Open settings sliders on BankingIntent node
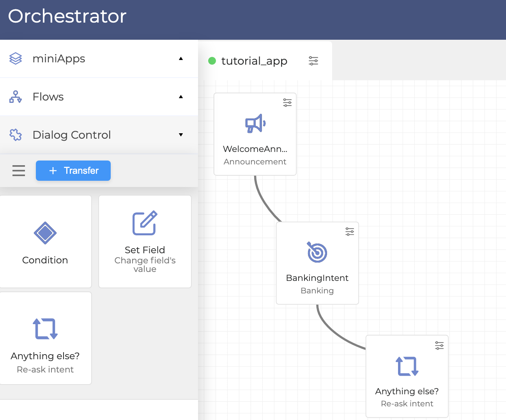This screenshot has width=506, height=420. 350,232
